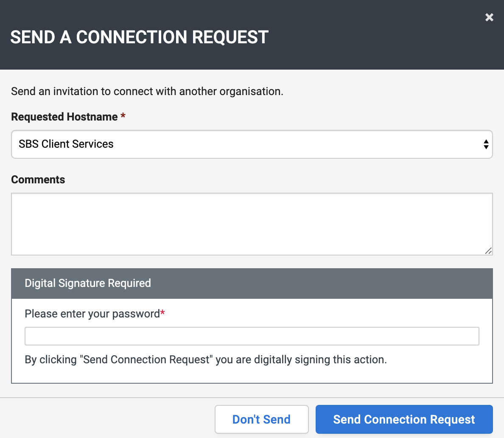The width and height of the screenshot is (504, 438).
Task: Click Send Connection Request button
Action: tap(404, 419)
